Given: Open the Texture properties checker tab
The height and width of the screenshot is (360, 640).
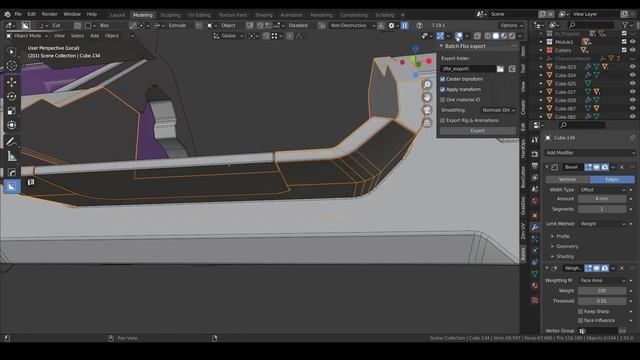Looking at the screenshot, I should pos(535,300).
